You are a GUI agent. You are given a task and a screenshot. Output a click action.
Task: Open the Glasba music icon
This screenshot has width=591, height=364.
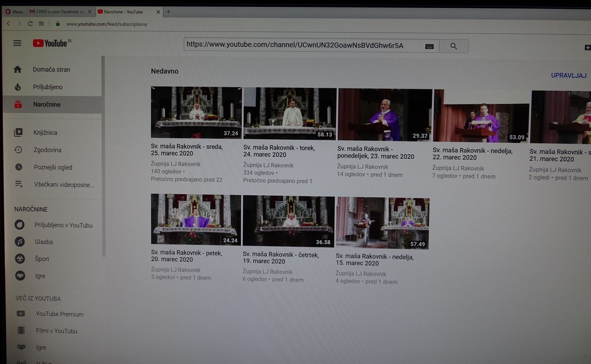(20, 242)
